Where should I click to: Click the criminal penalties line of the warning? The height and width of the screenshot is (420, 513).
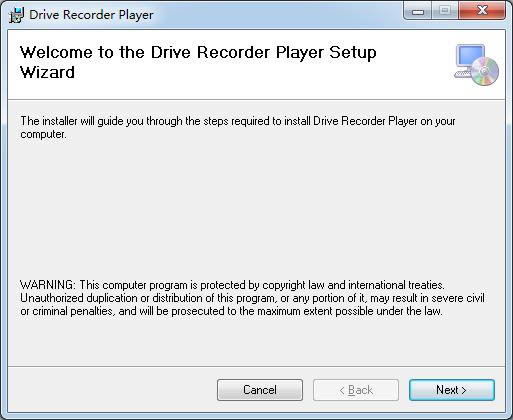click(231, 311)
